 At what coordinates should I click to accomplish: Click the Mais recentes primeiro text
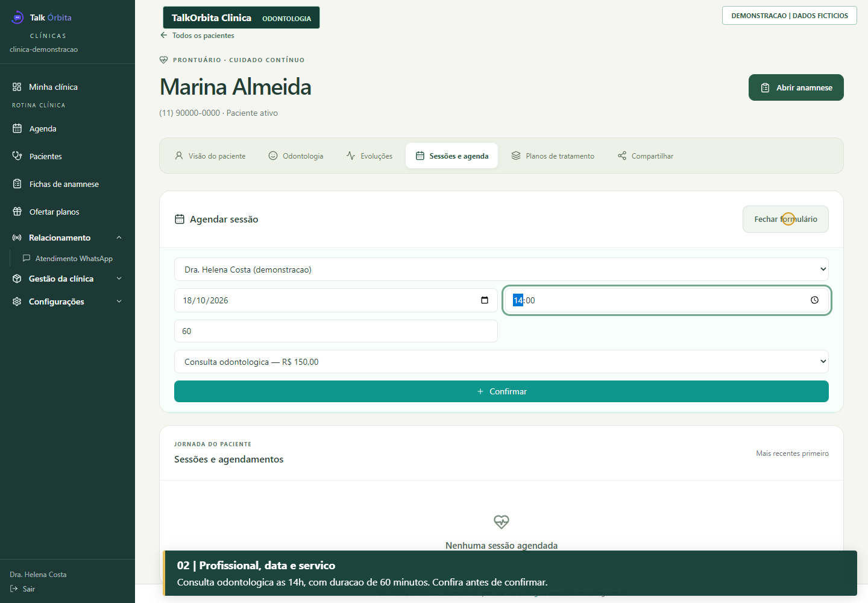coord(792,453)
